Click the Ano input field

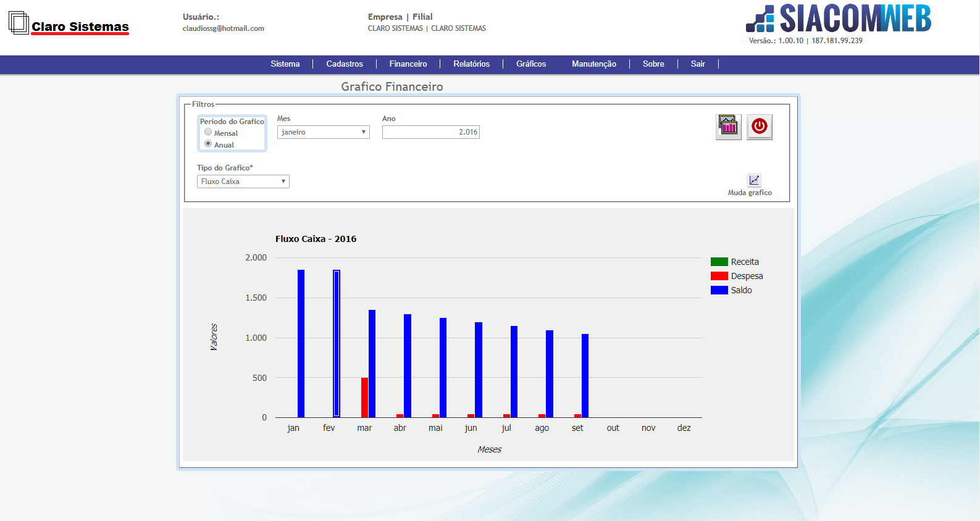(x=431, y=132)
